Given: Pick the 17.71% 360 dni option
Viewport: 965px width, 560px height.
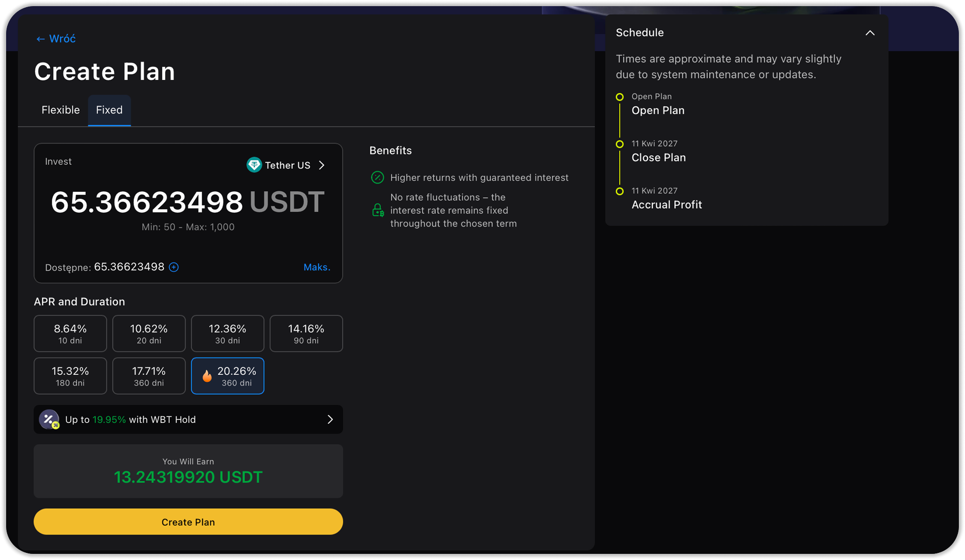Looking at the screenshot, I should click(149, 376).
